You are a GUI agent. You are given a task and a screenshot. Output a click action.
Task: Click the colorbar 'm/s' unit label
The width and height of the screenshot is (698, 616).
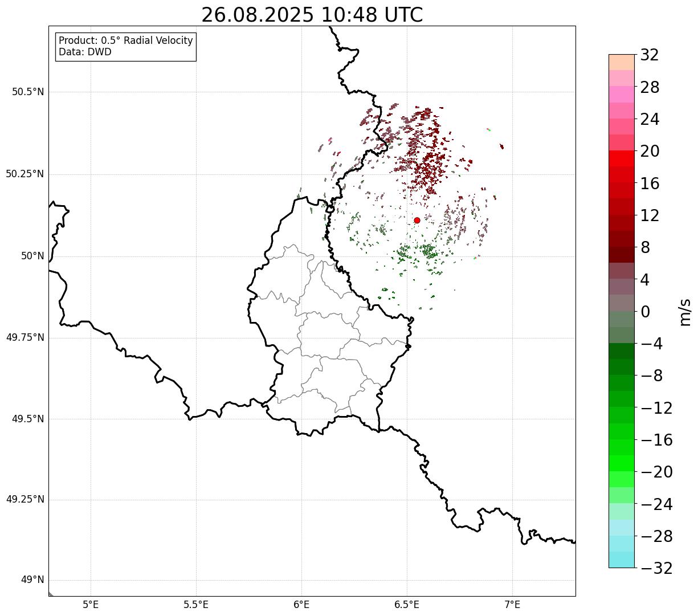(x=685, y=312)
